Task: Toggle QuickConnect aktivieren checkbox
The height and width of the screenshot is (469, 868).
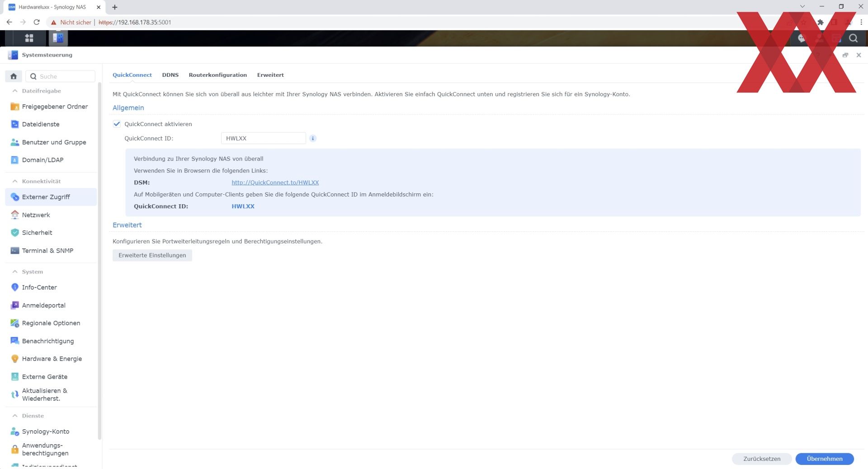Action: pyautogui.click(x=117, y=124)
